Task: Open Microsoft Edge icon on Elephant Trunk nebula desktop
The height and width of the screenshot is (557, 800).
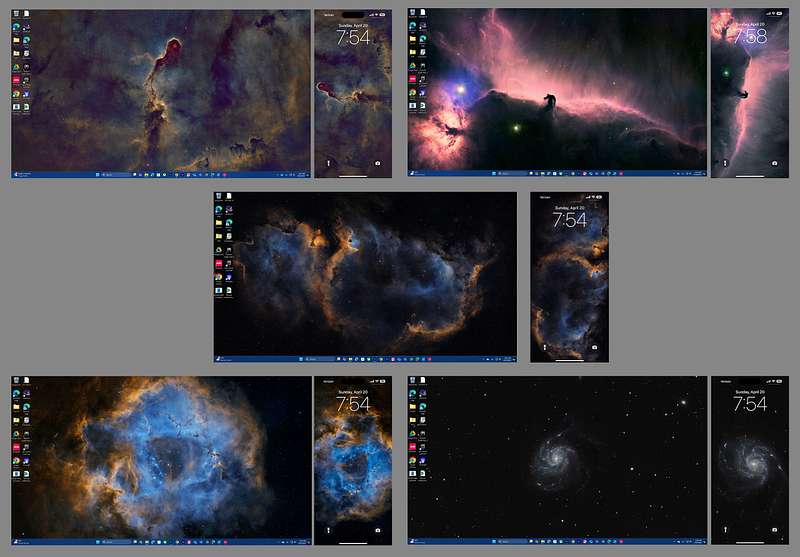Action: (16, 26)
